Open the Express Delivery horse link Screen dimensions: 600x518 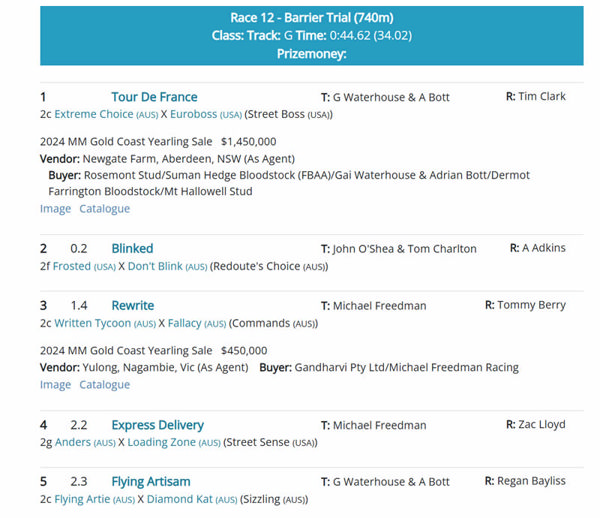point(157,425)
